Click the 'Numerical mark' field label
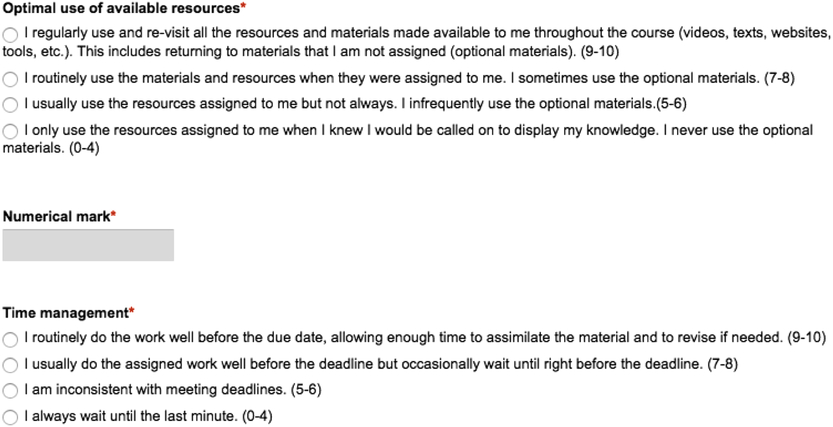 pos(56,216)
